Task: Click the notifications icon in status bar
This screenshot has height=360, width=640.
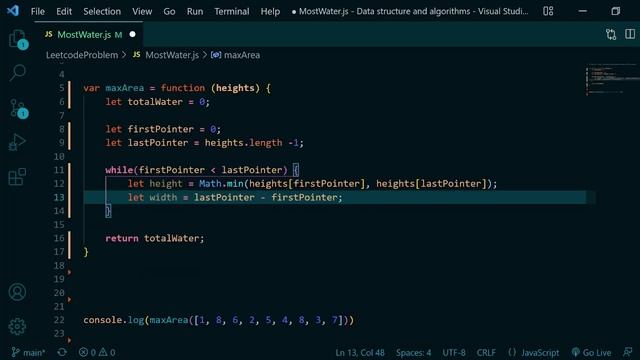Action: tap(628, 352)
